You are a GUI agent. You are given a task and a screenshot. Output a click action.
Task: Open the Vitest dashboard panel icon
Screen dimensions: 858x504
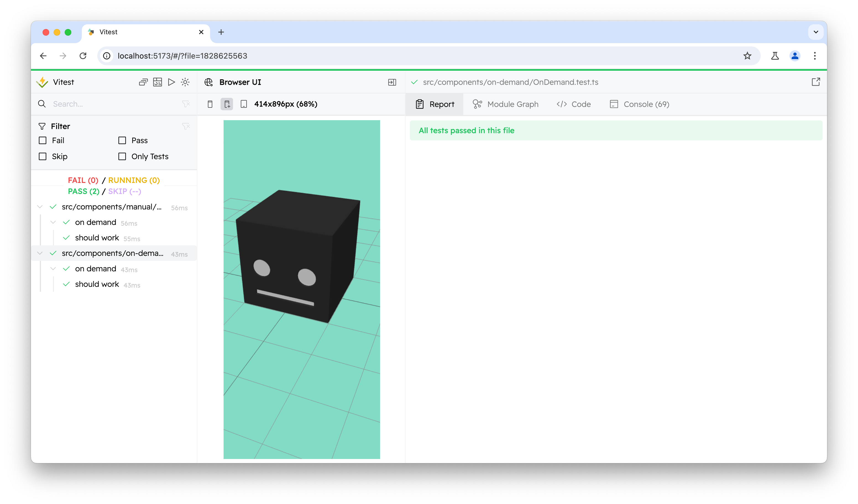[157, 82]
